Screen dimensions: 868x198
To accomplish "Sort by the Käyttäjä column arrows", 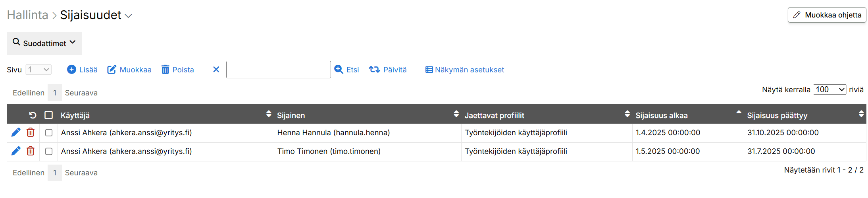I will (x=269, y=114).
